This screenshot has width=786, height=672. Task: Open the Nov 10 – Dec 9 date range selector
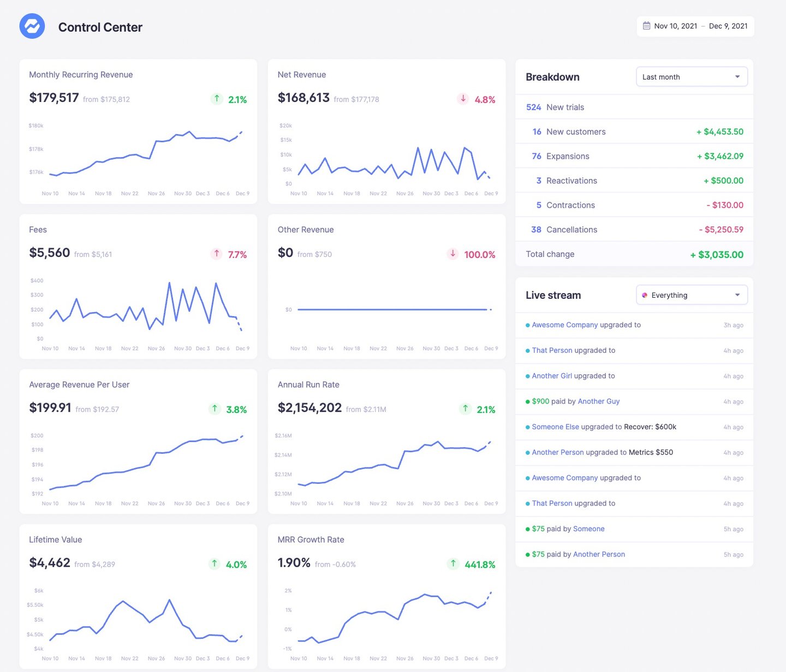(695, 26)
